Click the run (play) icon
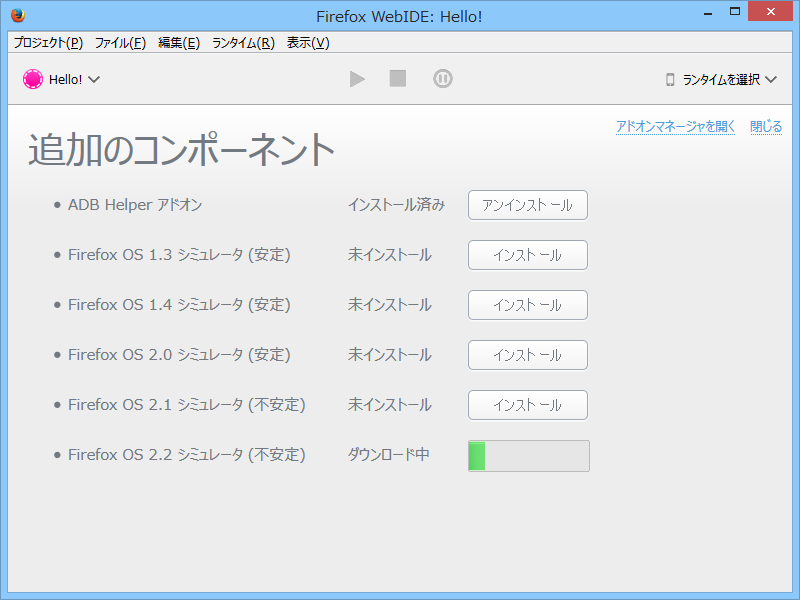 (x=357, y=79)
